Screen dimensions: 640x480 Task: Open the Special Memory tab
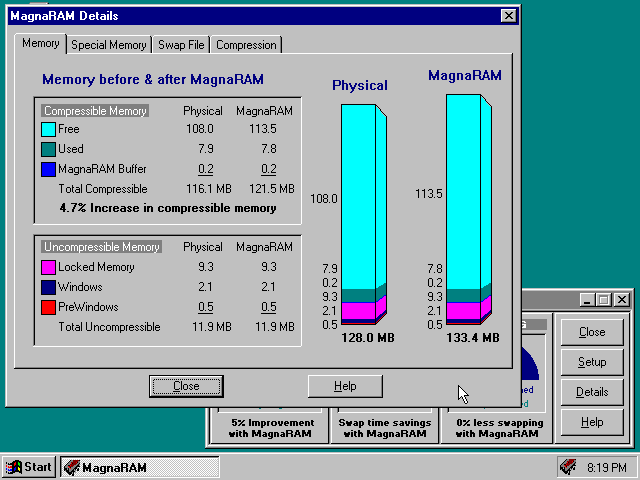(109, 45)
